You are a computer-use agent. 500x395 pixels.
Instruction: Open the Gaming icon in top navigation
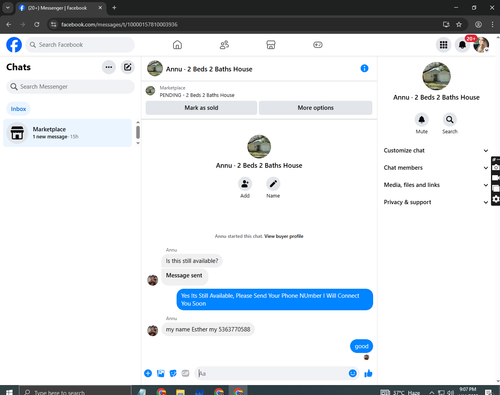tap(318, 45)
